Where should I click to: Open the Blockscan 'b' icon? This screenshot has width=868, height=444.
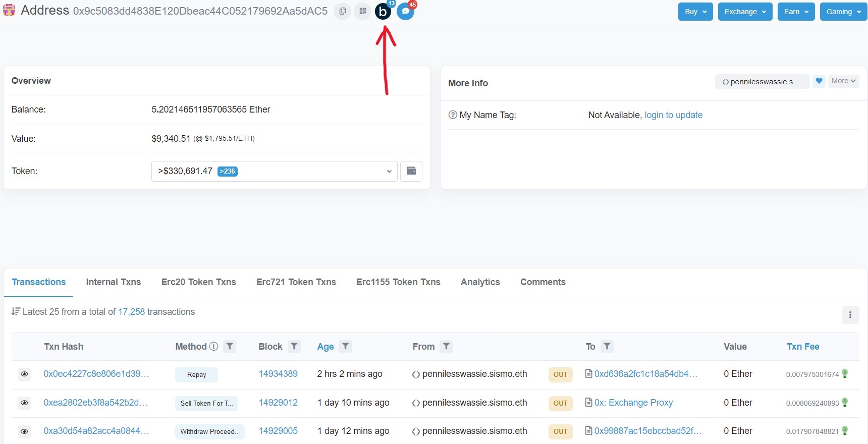[x=383, y=12]
